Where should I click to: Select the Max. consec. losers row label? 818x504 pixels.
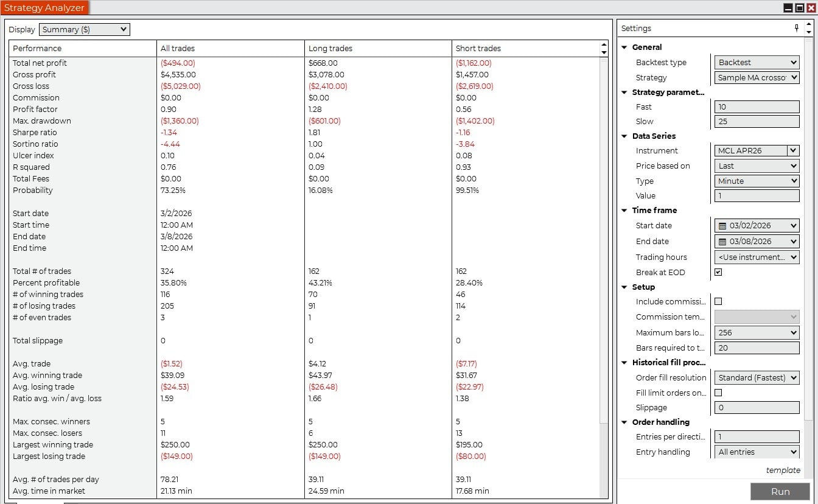coord(47,433)
